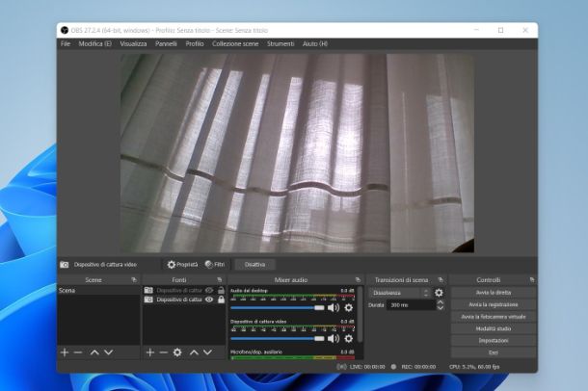Click the recording dot icon beside REC
Image resolution: width=588 pixels, height=391 pixels.
point(393,367)
